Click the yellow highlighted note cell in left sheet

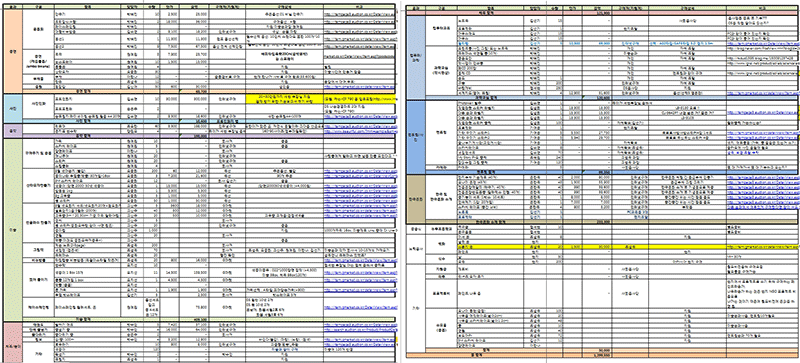click(x=284, y=99)
